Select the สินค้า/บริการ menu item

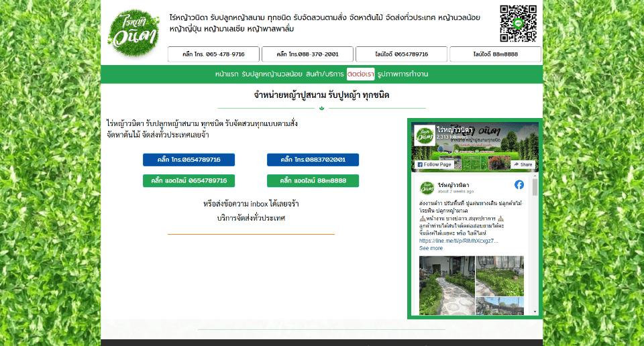tap(325, 74)
